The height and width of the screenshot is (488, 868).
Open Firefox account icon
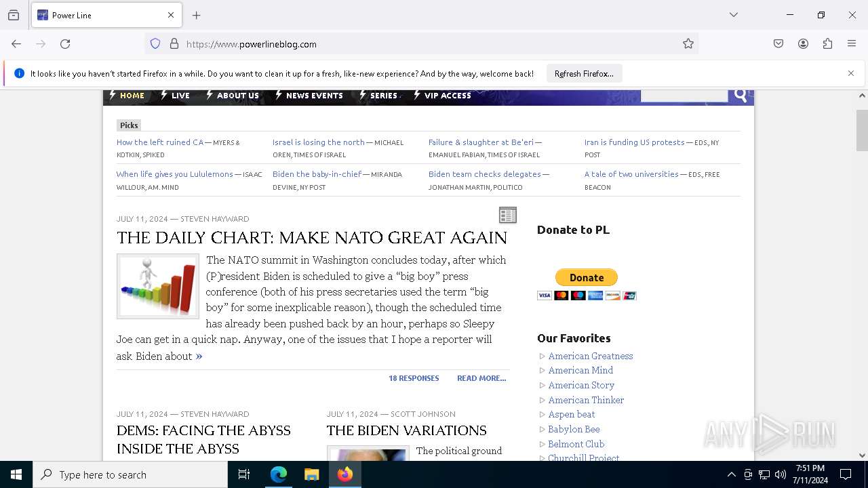point(803,44)
